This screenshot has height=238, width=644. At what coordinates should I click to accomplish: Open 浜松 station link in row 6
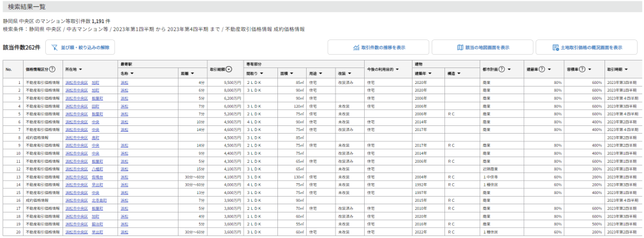point(124,122)
